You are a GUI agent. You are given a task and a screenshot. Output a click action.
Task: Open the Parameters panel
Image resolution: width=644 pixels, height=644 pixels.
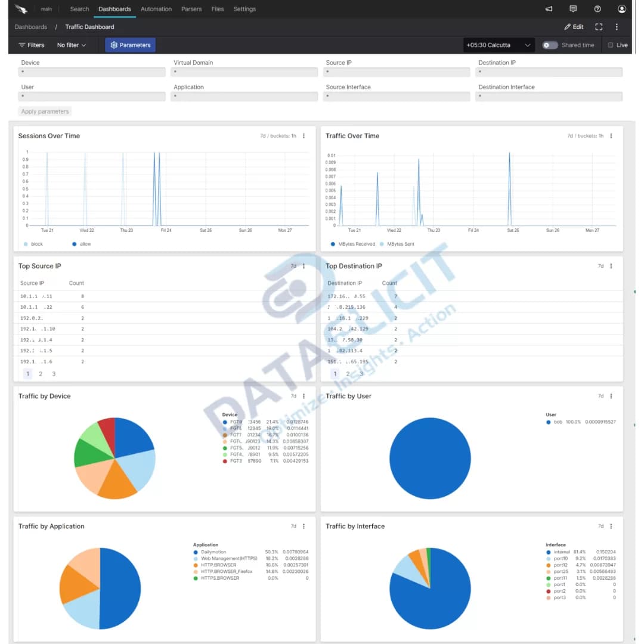pos(130,45)
